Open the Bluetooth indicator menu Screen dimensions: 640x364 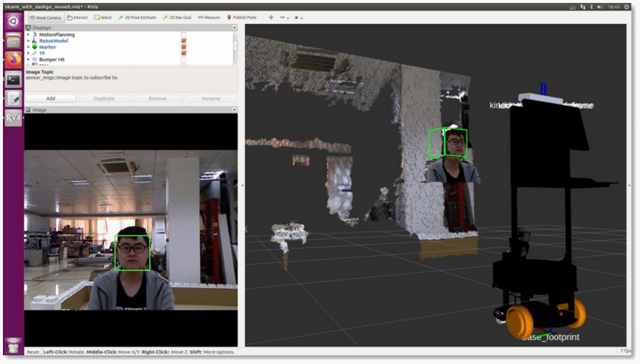(591, 7)
